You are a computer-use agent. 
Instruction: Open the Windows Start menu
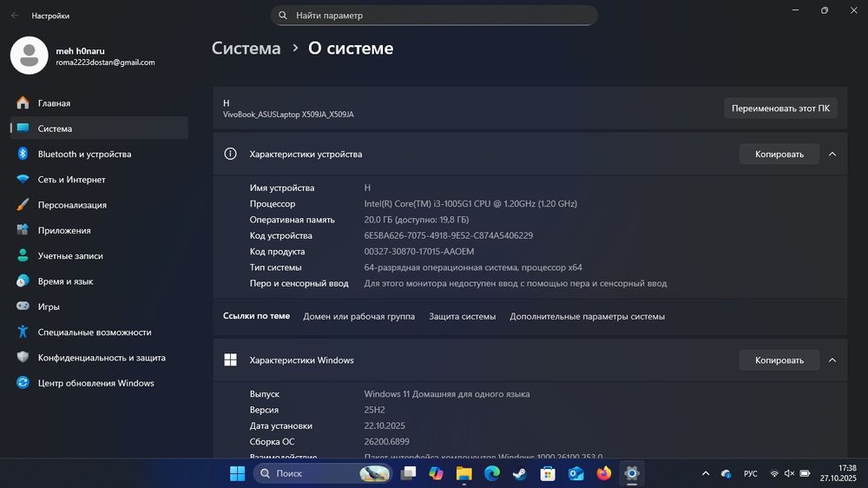pos(238,473)
